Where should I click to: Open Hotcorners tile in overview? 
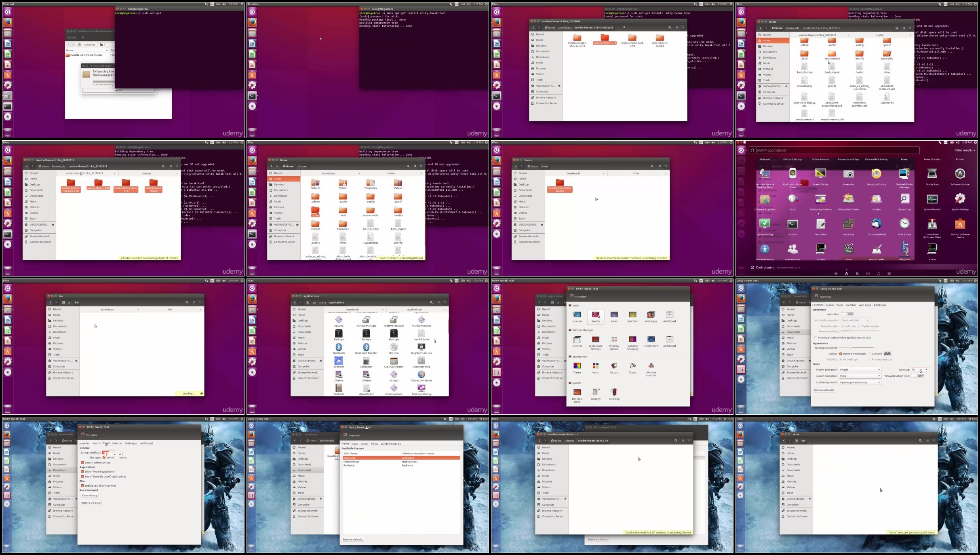point(651,342)
